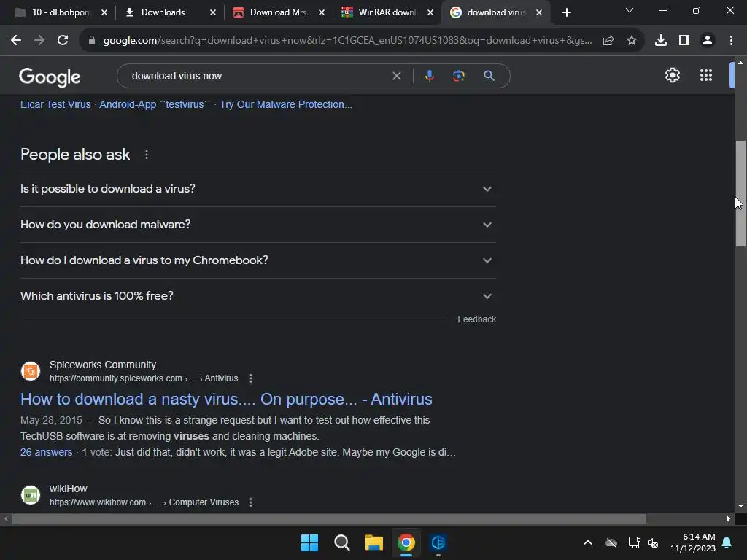Open options for Spiceworks result

click(x=251, y=378)
